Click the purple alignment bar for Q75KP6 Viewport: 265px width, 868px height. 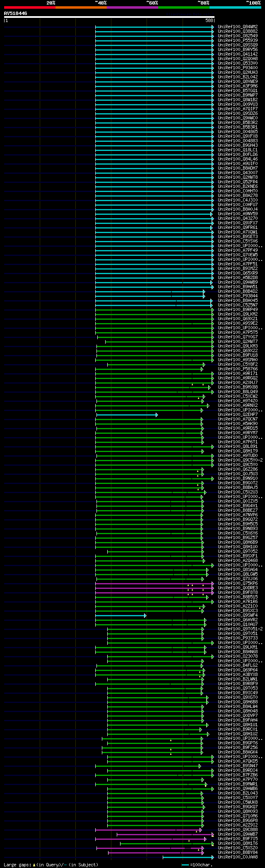[154, 584]
